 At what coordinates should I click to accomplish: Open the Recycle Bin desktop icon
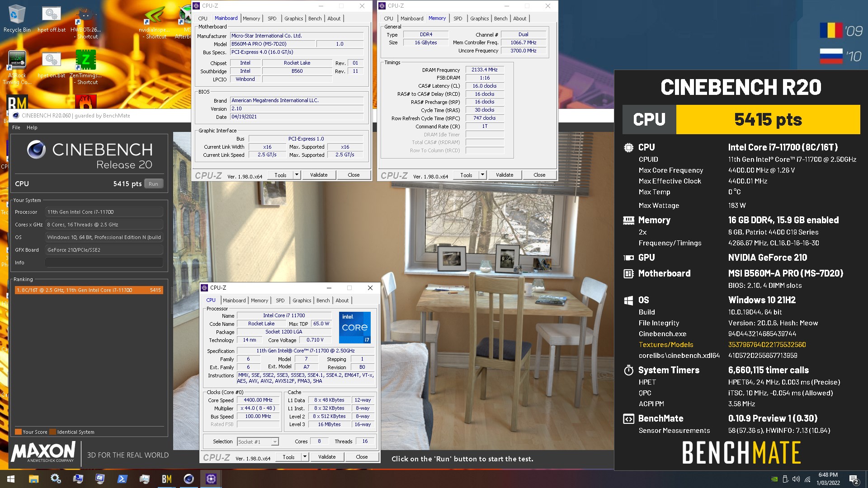pyautogui.click(x=17, y=19)
